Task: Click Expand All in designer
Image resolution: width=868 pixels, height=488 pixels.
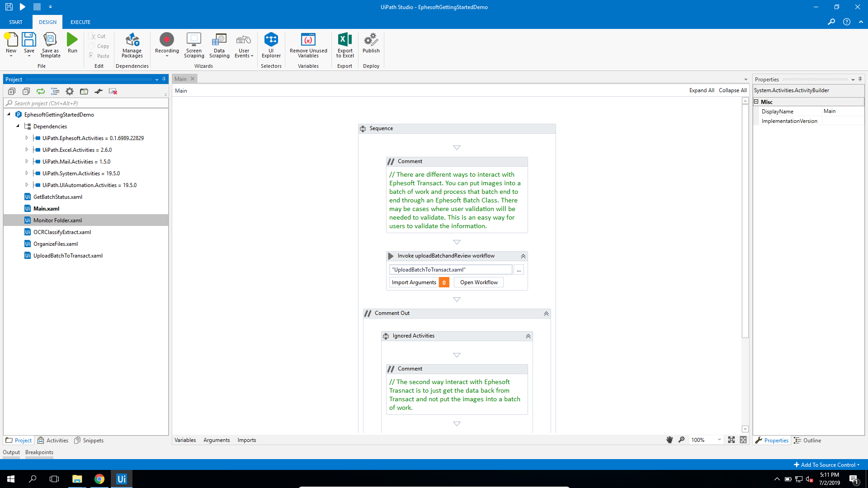Action: coord(702,90)
